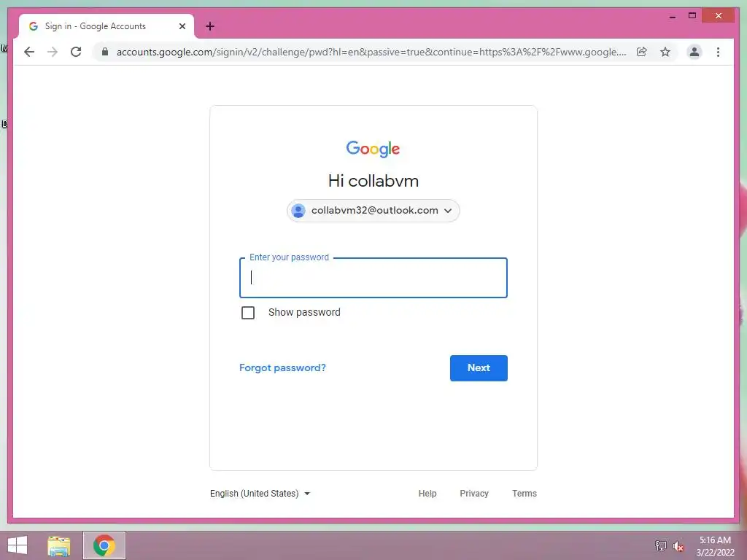Viewport: 747px width, 560px height.
Task: Go back with the browser back arrow
Action: [29, 52]
